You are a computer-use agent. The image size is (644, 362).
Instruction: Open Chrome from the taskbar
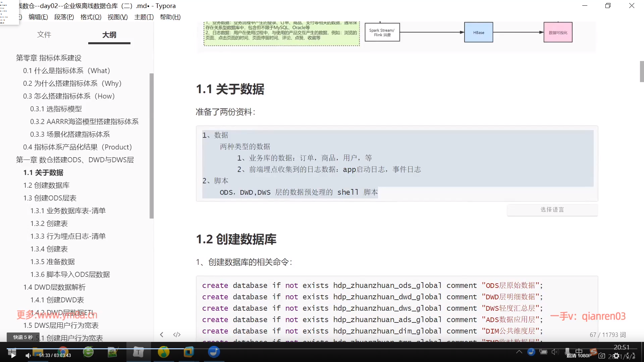(63, 352)
